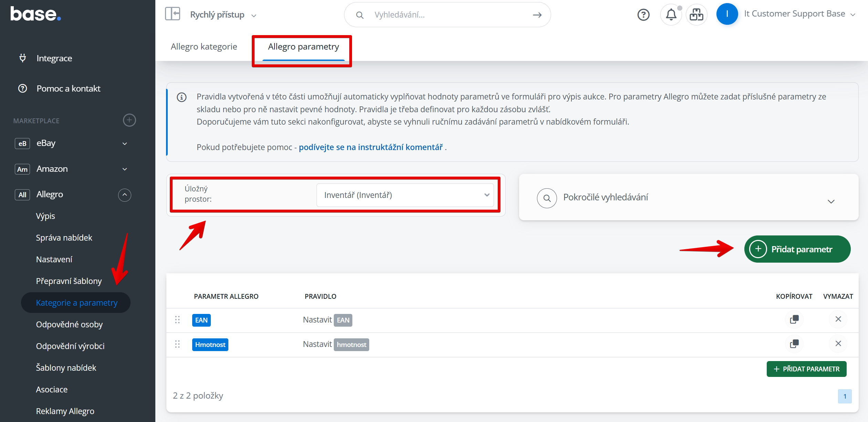Click the VYMAZAT column header
868x422 pixels.
point(838,296)
